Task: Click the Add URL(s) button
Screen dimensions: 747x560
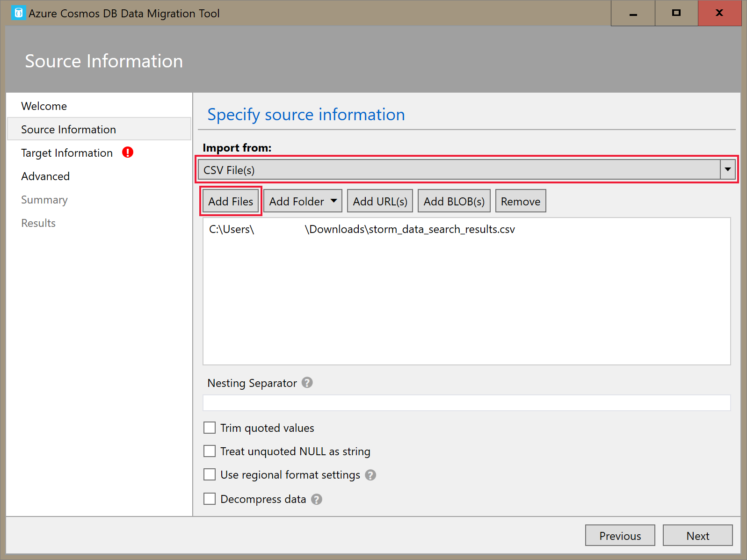Action: point(380,201)
